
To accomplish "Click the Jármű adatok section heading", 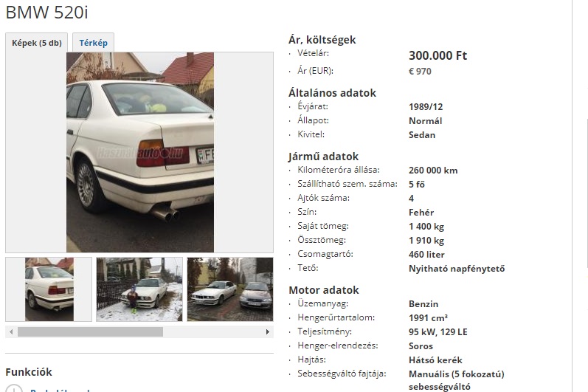I will pyautogui.click(x=323, y=156).
